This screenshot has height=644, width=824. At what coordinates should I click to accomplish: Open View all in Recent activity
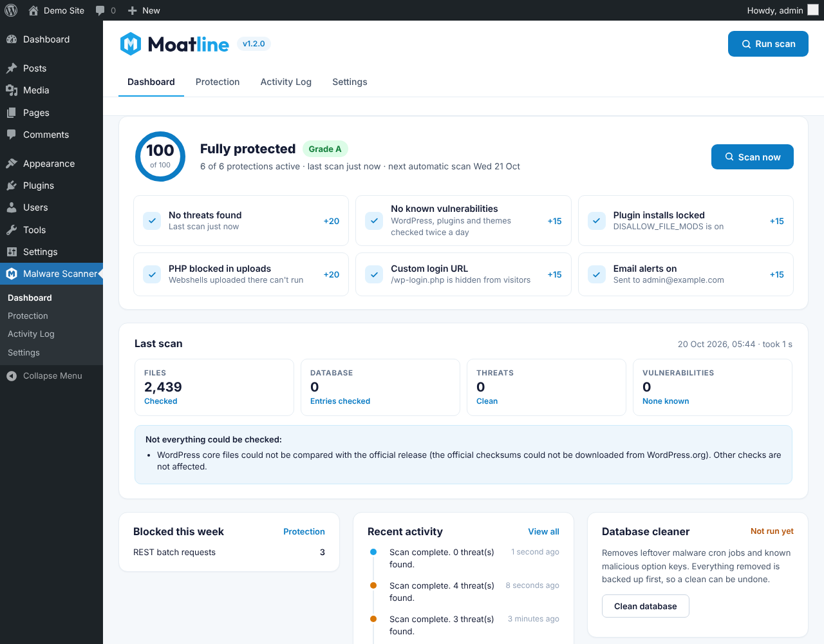[x=544, y=531]
